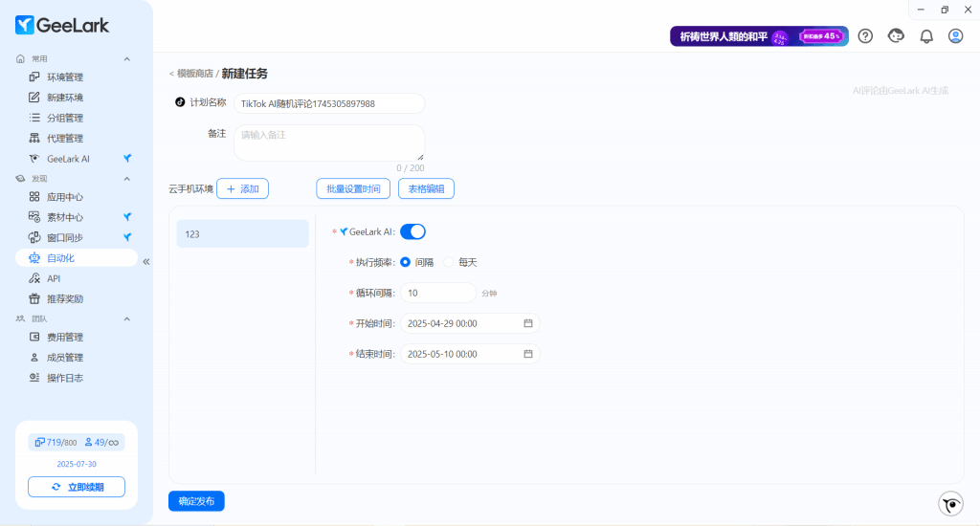Collapse the 发现 sidebar section
This screenshot has height=526, width=980.
126,179
